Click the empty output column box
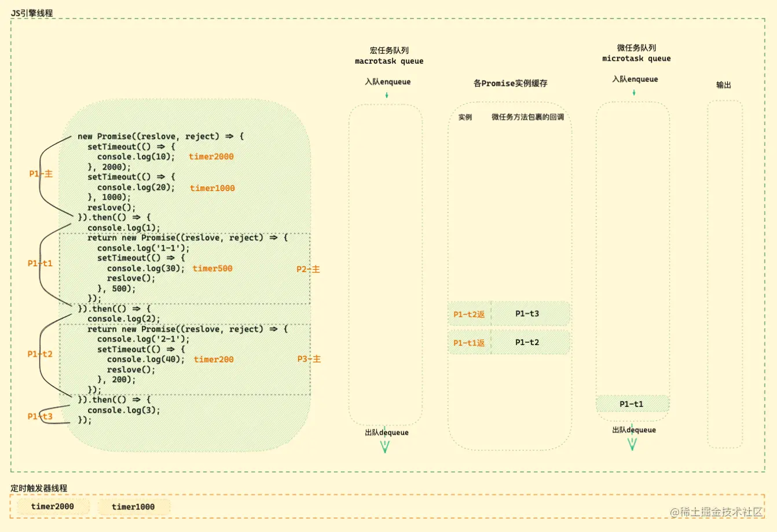 tap(725, 274)
